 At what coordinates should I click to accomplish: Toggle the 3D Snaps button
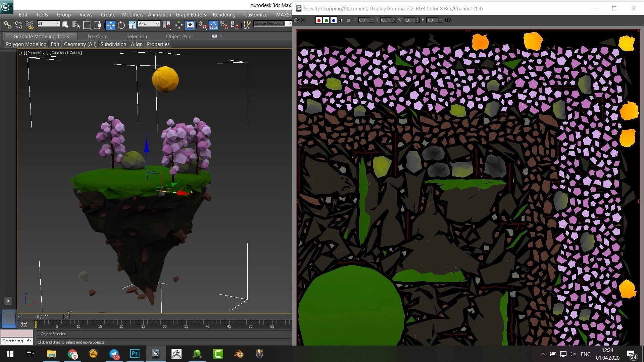coord(202,25)
